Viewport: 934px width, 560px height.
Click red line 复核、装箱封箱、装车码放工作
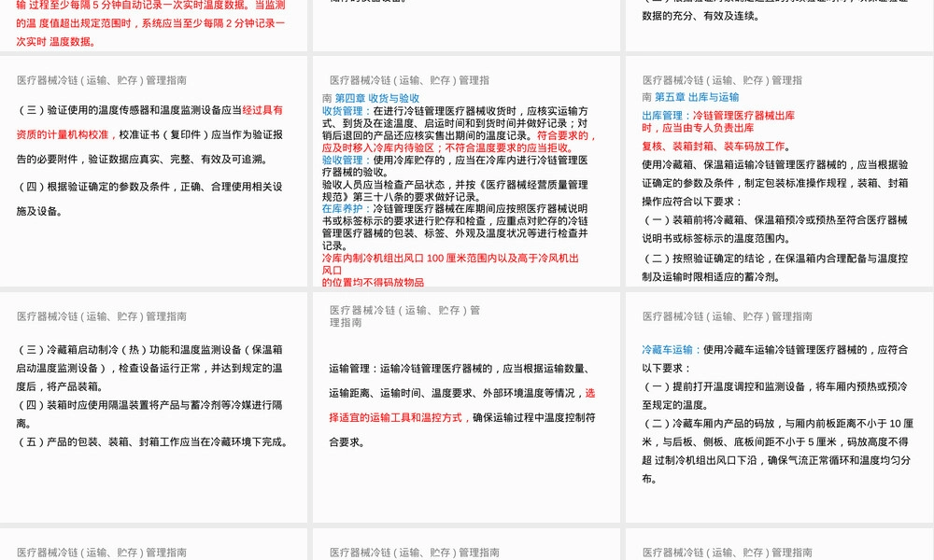(x=716, y=147)
